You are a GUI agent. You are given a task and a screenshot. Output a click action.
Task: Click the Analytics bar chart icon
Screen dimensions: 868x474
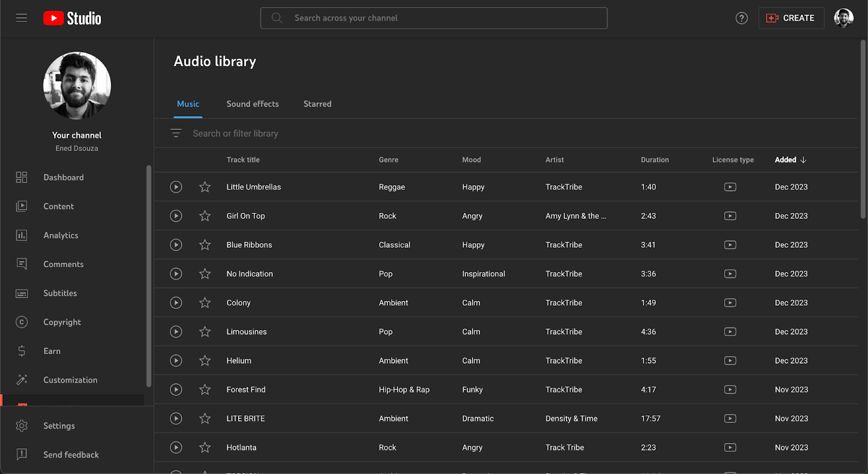[22, 235]
